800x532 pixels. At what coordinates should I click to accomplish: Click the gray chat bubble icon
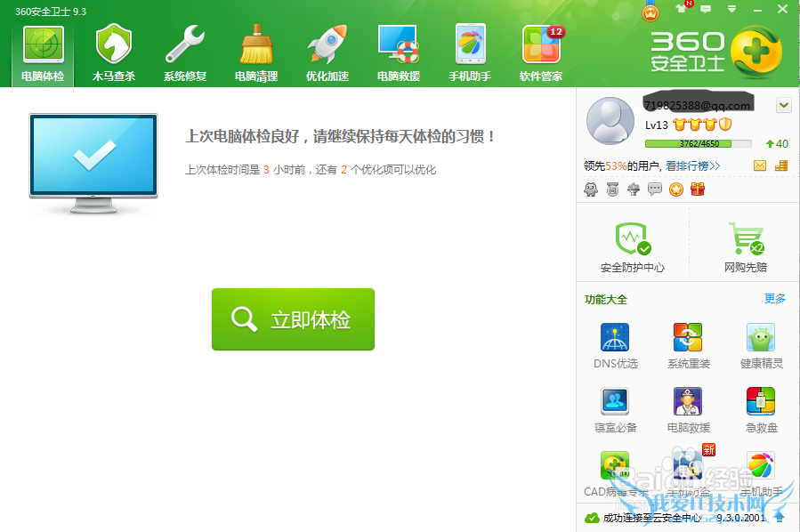pyautogui.click(x=655, y=189)
